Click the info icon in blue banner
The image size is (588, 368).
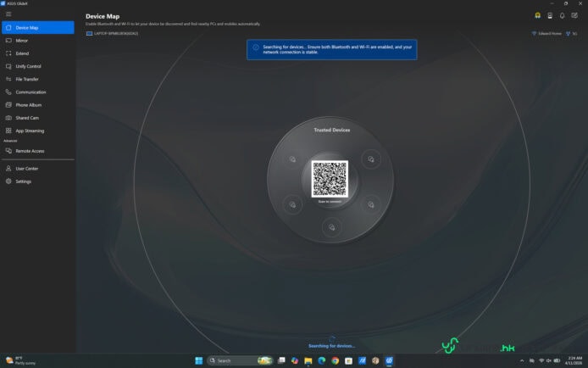tap(256, 47)
